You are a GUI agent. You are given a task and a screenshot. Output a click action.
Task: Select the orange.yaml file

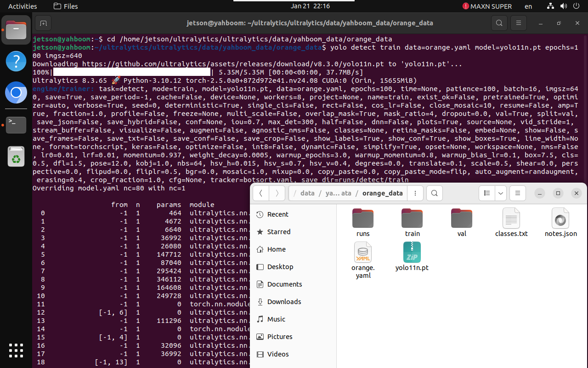363,261
